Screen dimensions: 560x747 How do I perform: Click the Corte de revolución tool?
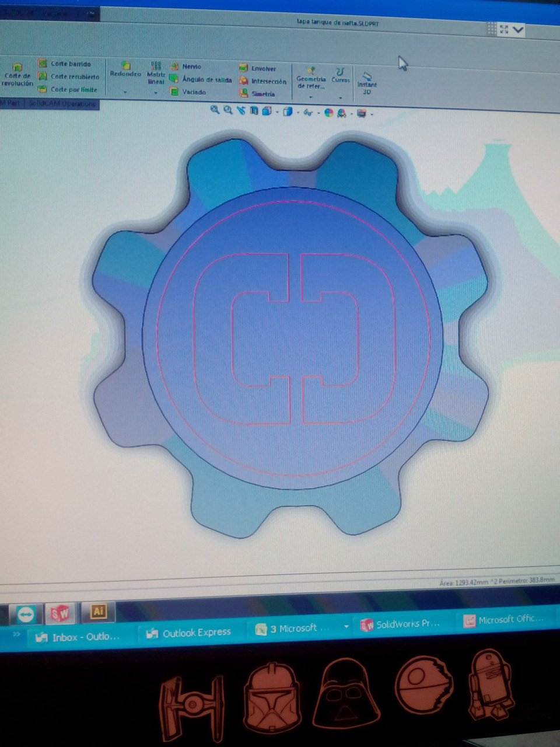pyautogui.click(x=17, y=75)
